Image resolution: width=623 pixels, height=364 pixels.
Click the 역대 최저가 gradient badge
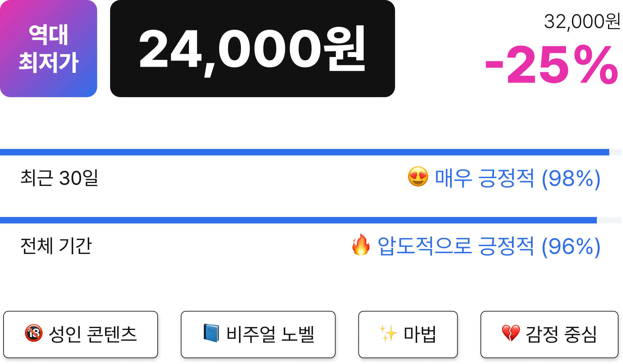coord(49,49)
